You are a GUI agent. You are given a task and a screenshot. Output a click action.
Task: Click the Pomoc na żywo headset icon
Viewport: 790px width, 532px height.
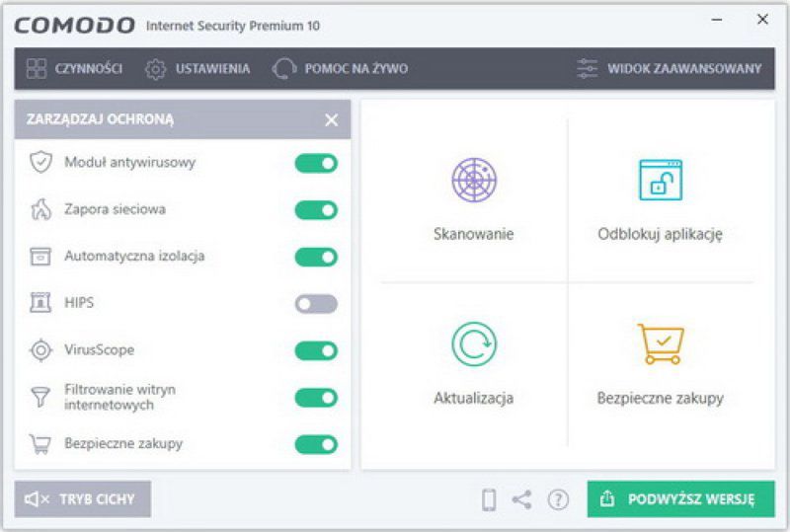coord(284,68)
